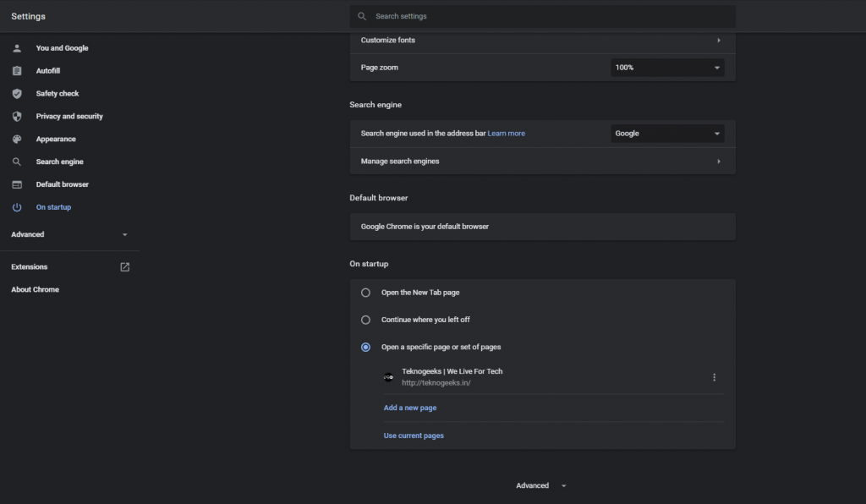Click the Safety check shield icon
Screen dimensions: 866x504
pyautogui.click(x=17, y=93)
